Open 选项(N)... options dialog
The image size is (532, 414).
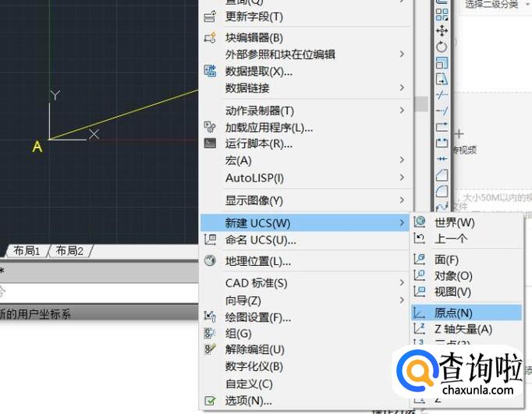[x=248, y=401]
